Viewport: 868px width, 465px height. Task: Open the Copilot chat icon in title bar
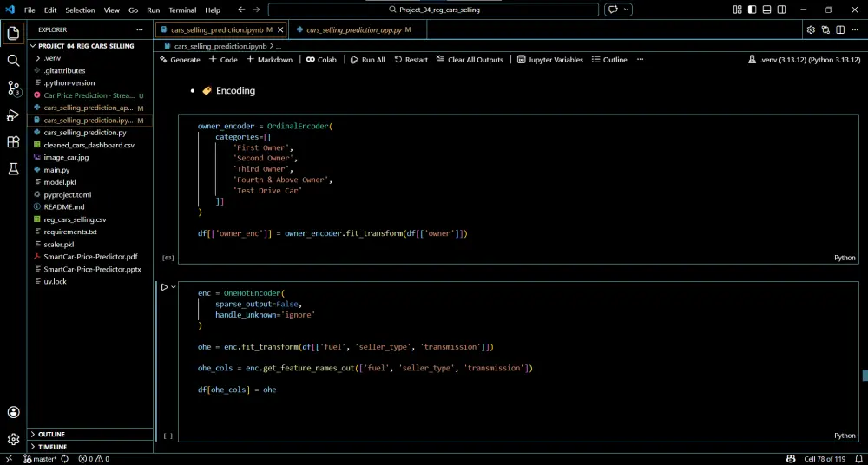614,10
